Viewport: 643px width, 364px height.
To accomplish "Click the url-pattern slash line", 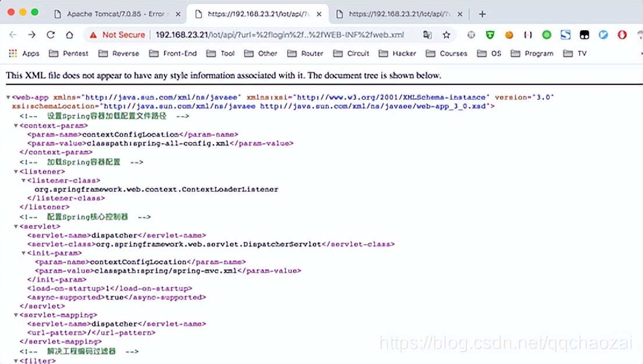I will (x=91, y=333).
